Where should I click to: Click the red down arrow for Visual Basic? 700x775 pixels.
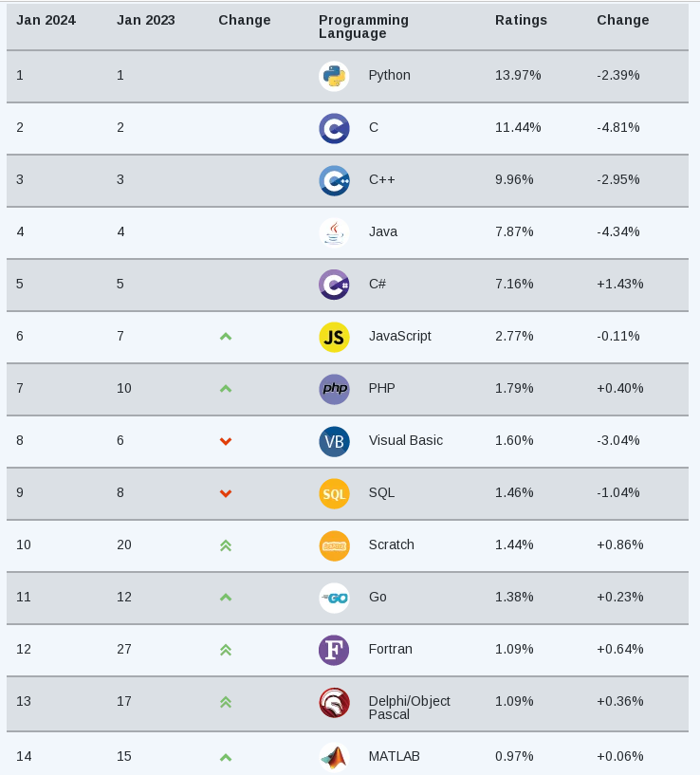tap(226, 441)
